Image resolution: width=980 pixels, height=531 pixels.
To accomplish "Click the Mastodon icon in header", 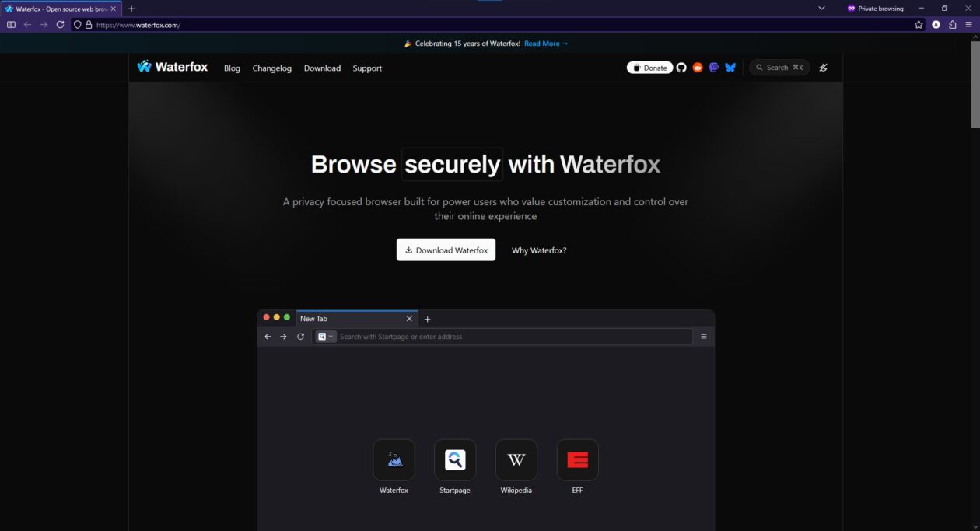I will tap(714, 68).
